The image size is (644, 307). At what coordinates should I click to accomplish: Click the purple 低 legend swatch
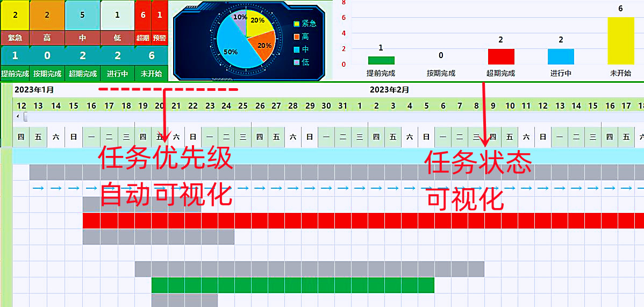297,62
